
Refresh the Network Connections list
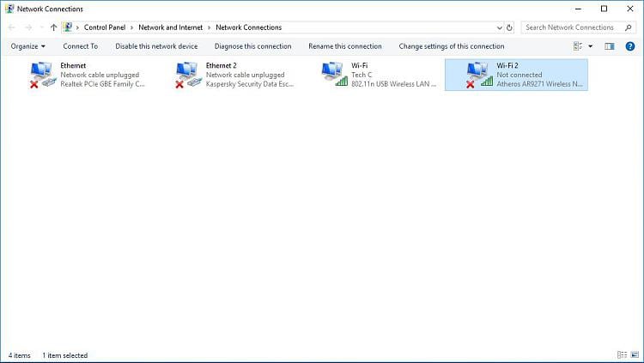pyautogui.click(x=509, y=27)
